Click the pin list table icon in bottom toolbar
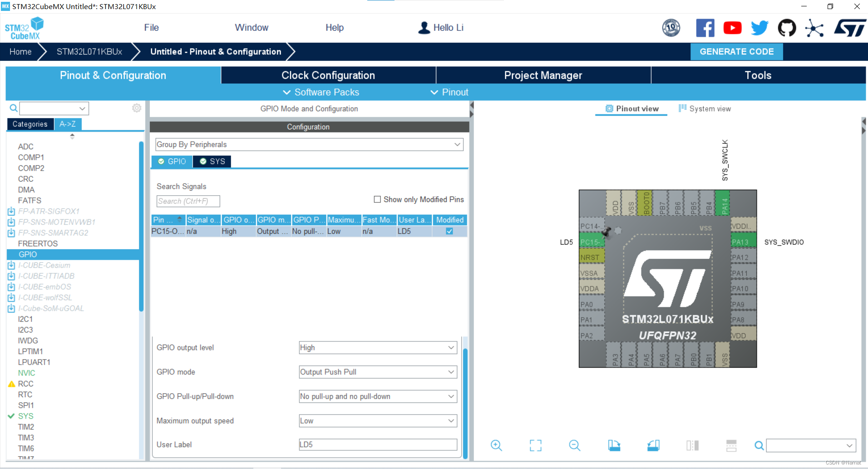This screenshot has height=469, width=868. pyautogui.click(x=731, y=445)
